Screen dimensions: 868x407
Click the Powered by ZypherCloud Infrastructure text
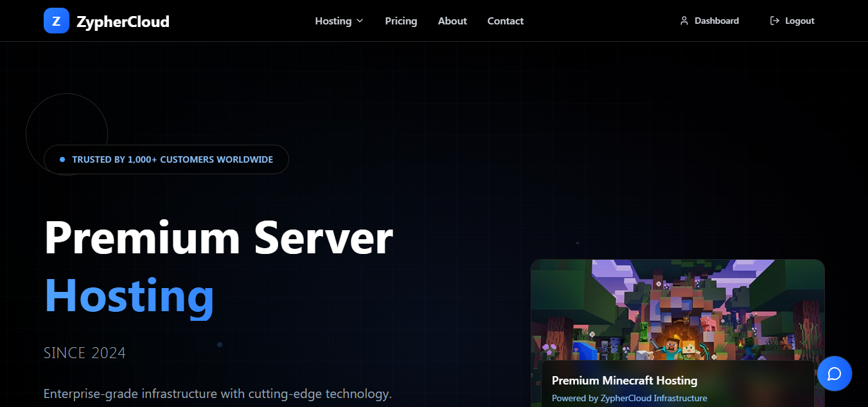coord(630,398)
